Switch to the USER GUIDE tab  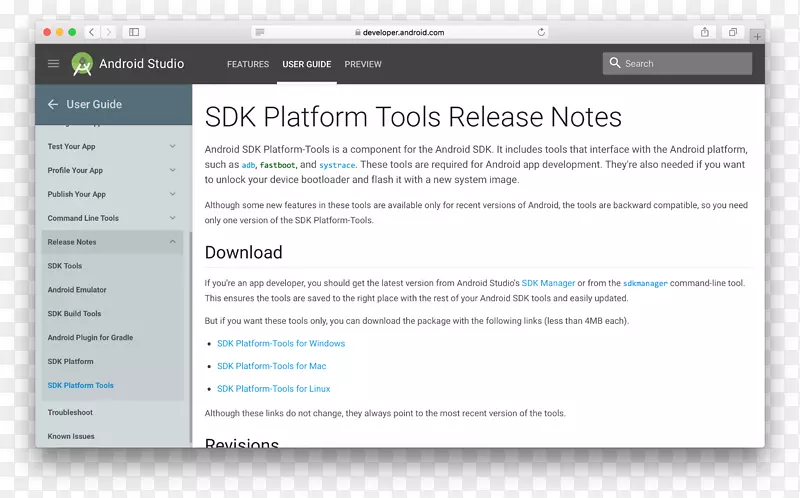click(307, 64)
